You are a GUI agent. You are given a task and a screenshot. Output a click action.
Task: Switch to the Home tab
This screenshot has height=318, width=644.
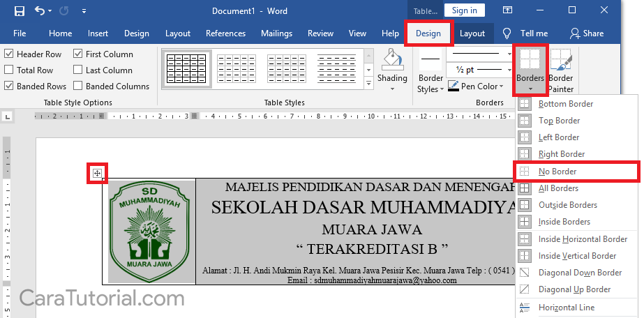[61, 33]
